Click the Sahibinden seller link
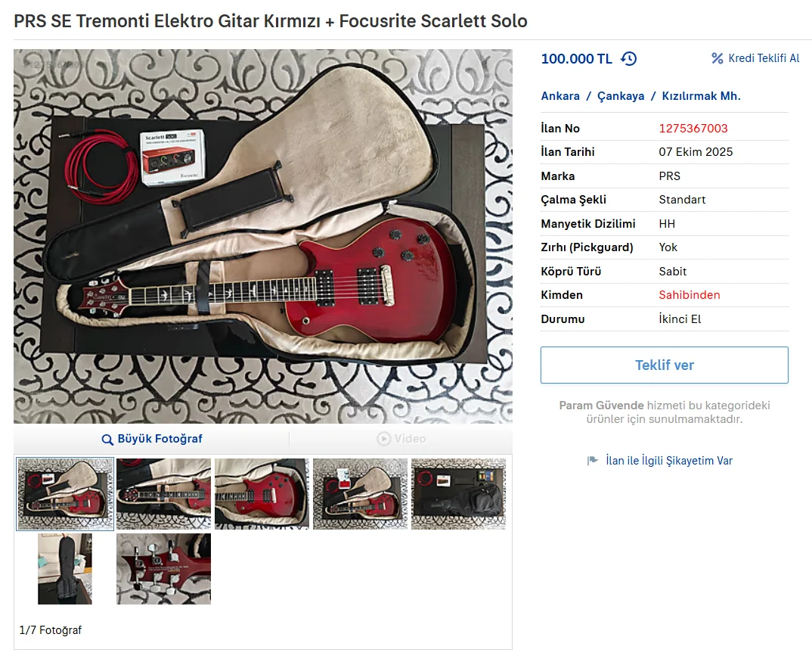Screen dimensions: 812x662 tap(690, 295)
